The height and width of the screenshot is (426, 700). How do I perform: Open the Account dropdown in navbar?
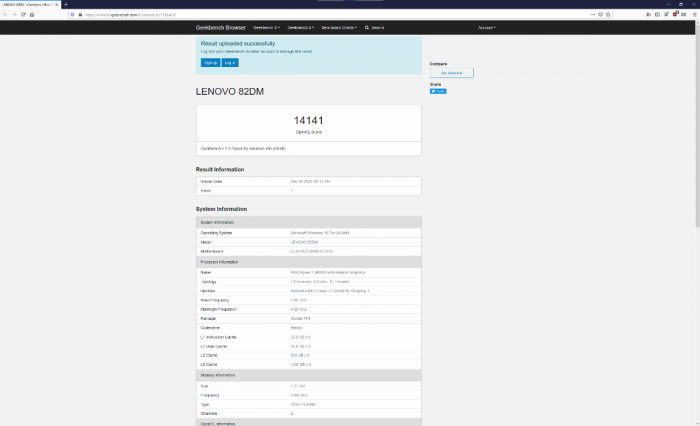487,28
